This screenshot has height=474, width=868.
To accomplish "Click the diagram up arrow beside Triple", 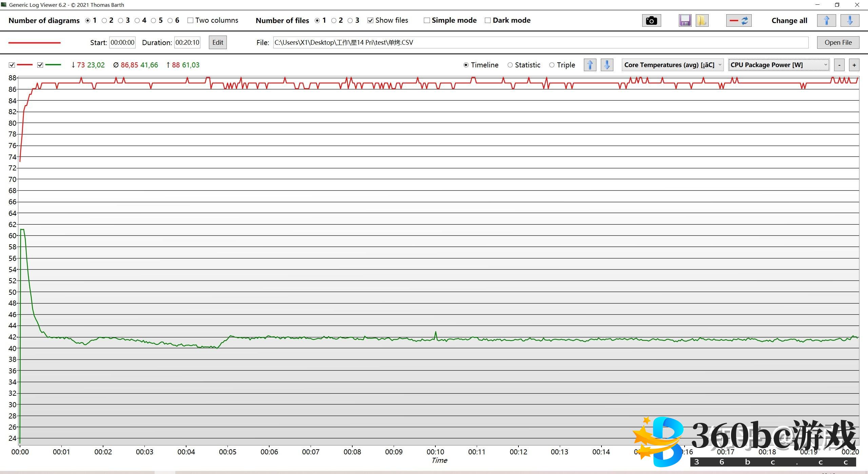I will (590, 65).
